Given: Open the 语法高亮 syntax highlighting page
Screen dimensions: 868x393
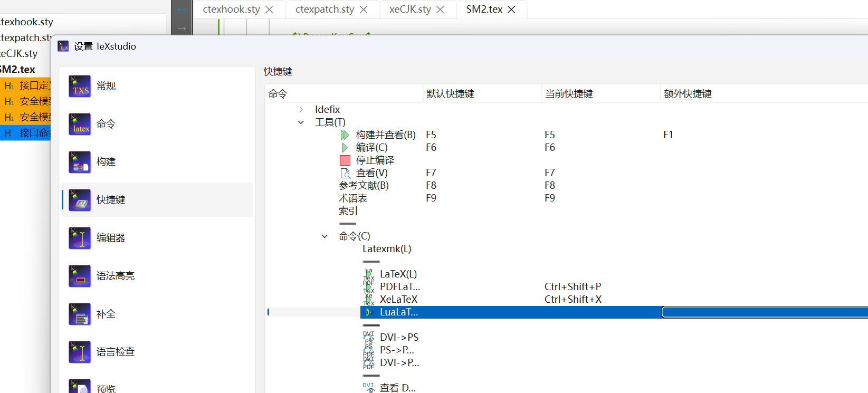Looking at the screenshot, I should (x=157, y=276).
